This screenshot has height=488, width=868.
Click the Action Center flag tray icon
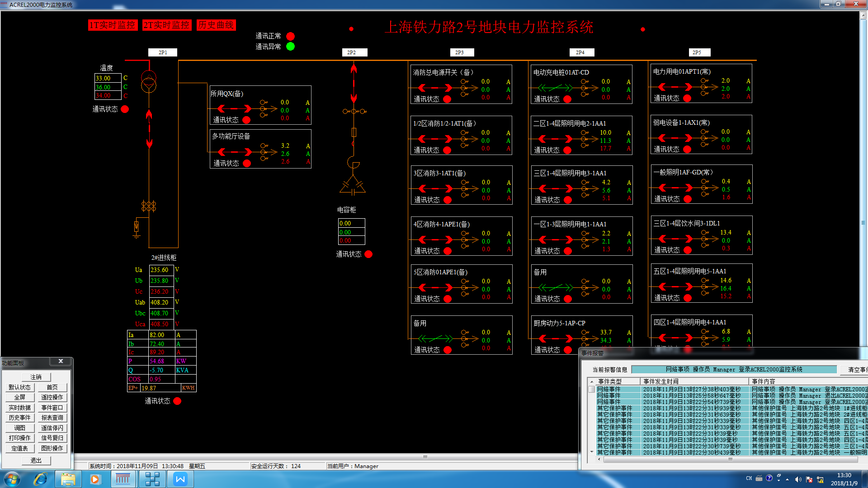[809, 479]
